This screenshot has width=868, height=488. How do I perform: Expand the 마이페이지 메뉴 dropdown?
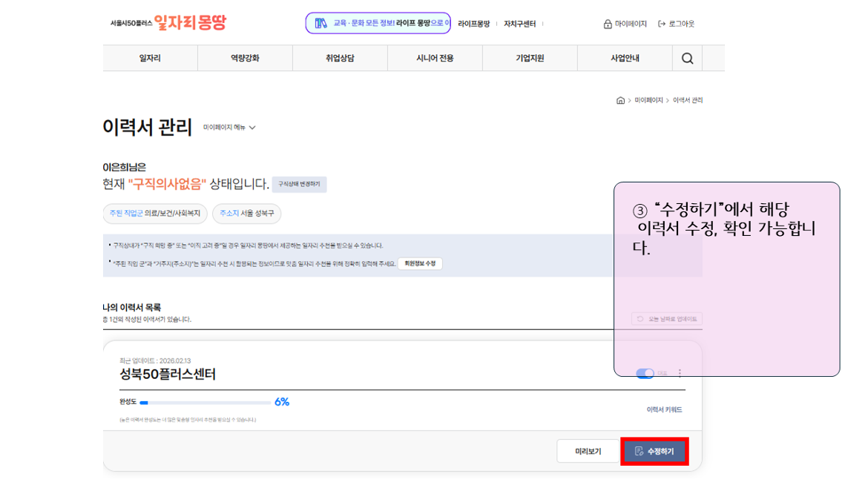click(x=229, y=128)
